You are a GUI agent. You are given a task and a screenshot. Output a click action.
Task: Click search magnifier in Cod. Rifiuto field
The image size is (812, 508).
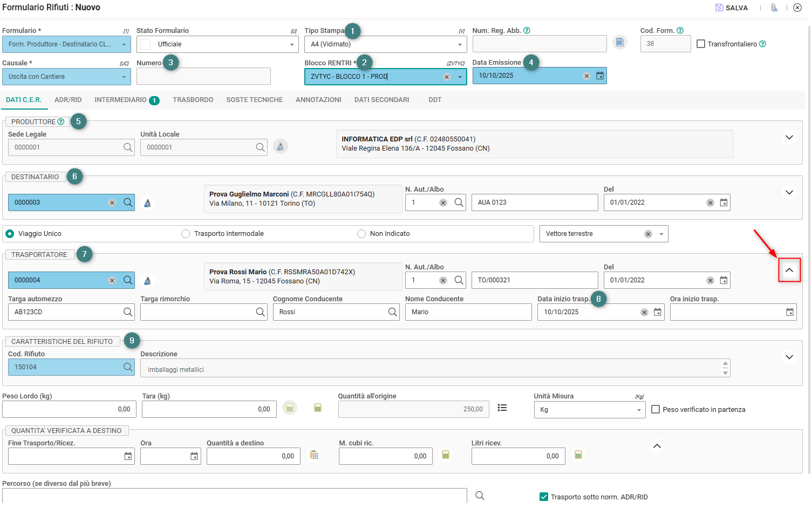[x=128, y=367]
